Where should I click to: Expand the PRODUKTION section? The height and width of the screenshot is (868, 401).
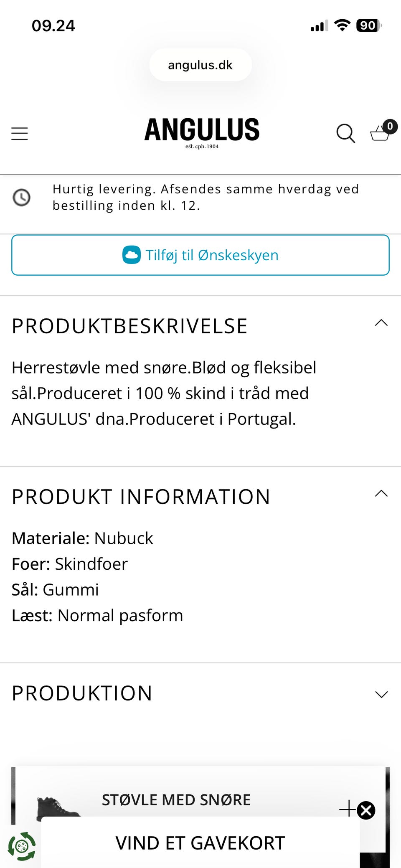point(381,694)
